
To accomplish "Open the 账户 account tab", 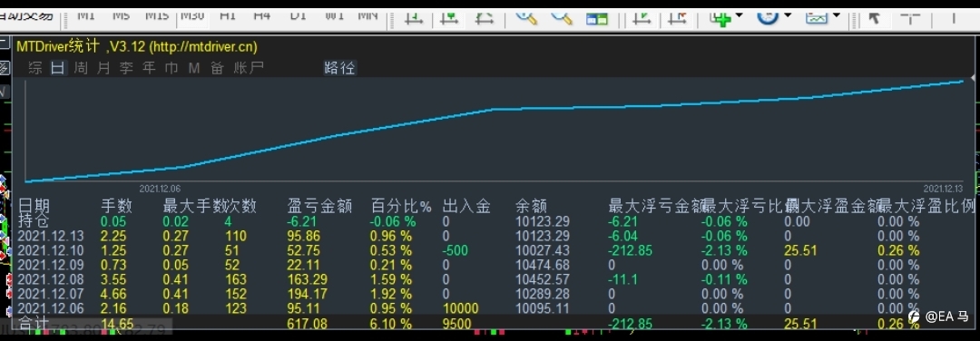I will point(249,68).
